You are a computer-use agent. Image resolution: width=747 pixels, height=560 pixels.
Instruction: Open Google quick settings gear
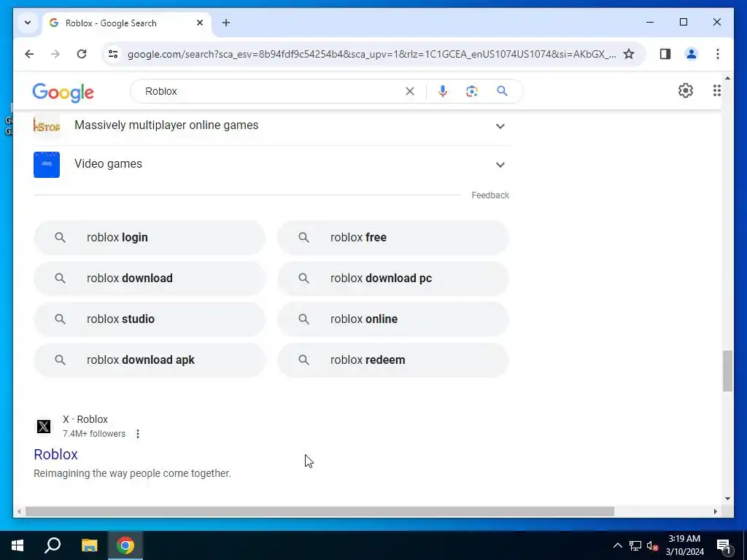(x=686, y=90)
